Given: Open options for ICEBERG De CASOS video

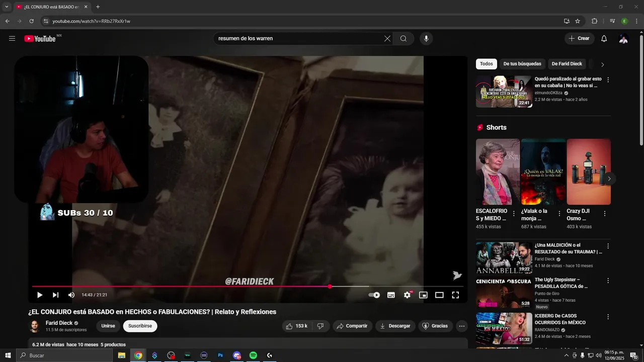Looking at the screenshot, I should click(608, 317).
